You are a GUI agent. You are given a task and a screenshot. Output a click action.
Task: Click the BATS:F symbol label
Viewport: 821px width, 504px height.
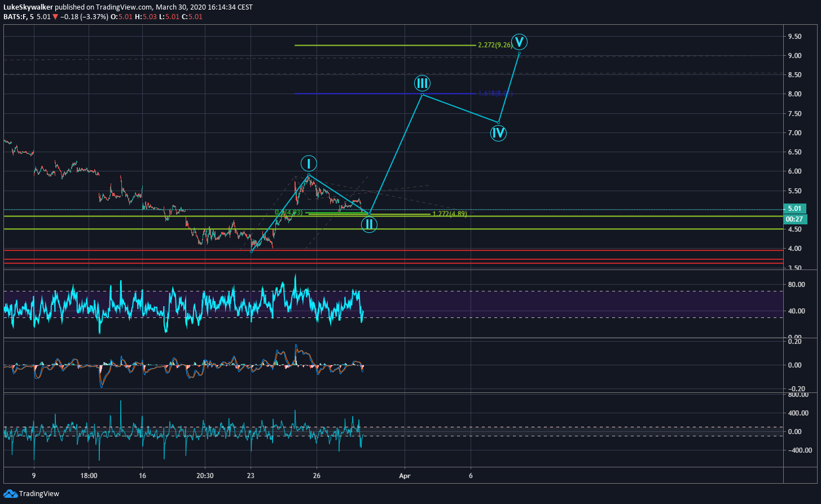(x=15, y=17)
